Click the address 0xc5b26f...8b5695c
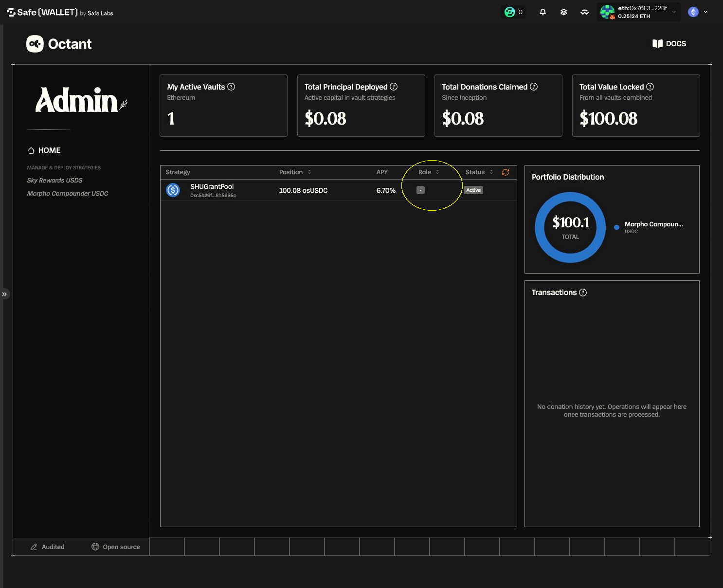The width and height of the screenshot is (723, 588). coord(213,196)
